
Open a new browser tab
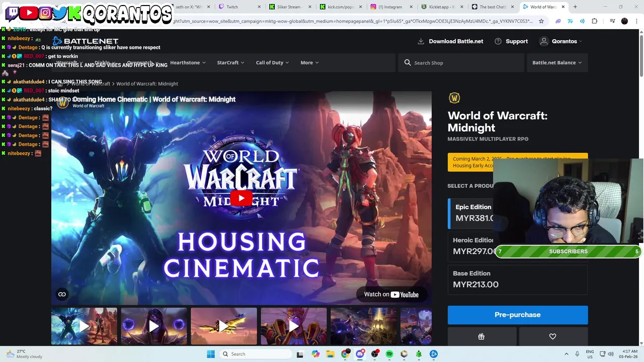575,7
